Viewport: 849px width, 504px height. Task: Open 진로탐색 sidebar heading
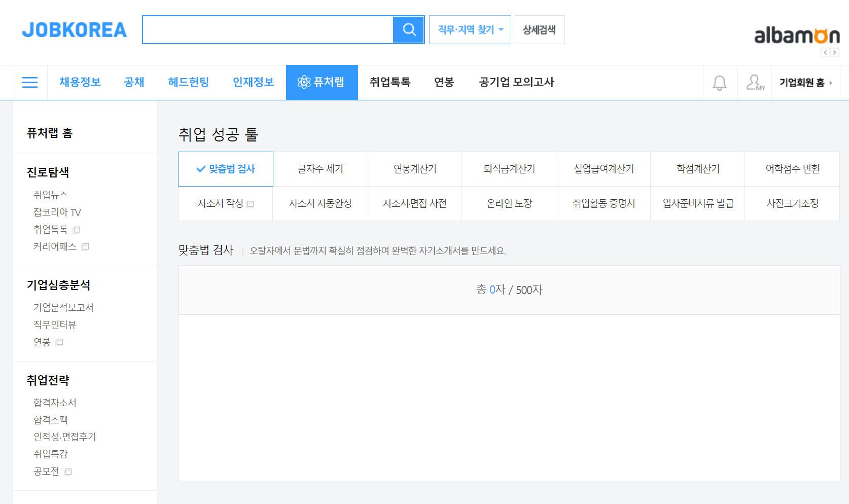(x=48, y=172)
